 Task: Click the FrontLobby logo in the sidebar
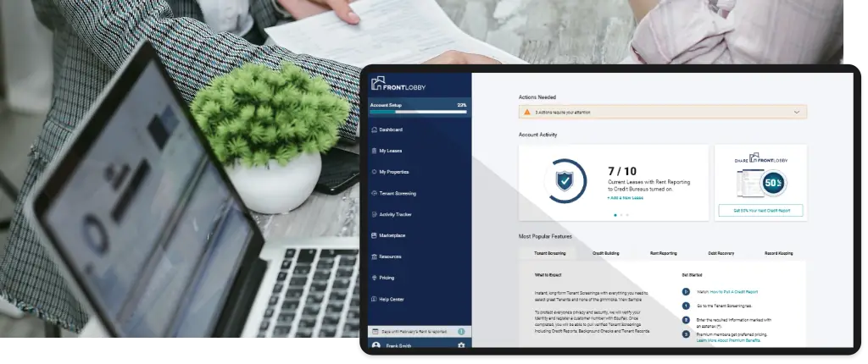398,84
